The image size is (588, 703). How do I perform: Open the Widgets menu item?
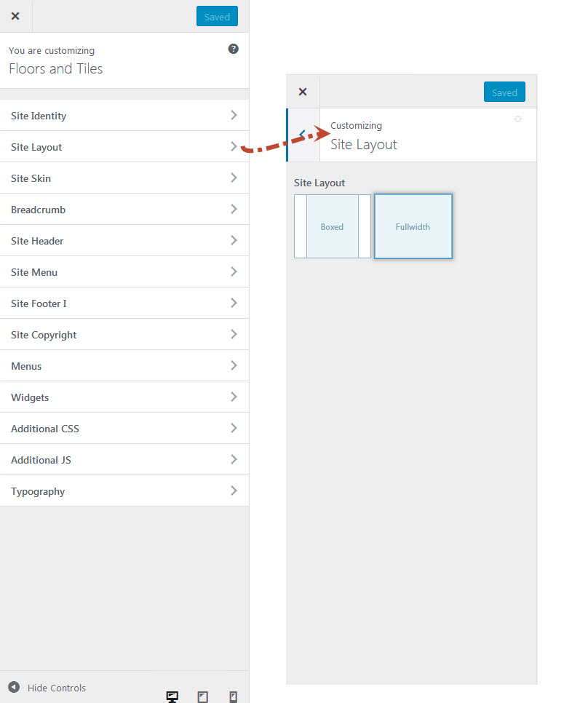pos(124,397)
